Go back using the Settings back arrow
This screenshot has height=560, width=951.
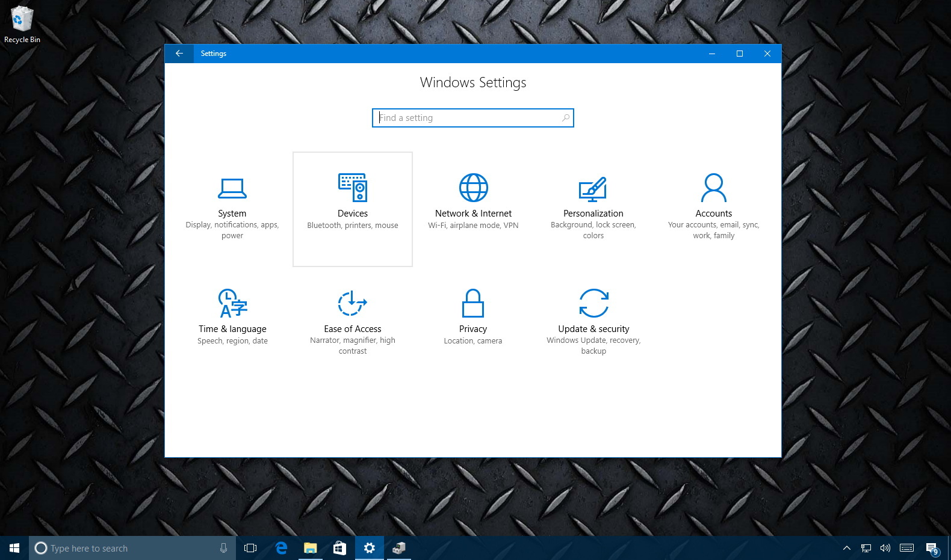pyautogui.click(x=179, y=54)
